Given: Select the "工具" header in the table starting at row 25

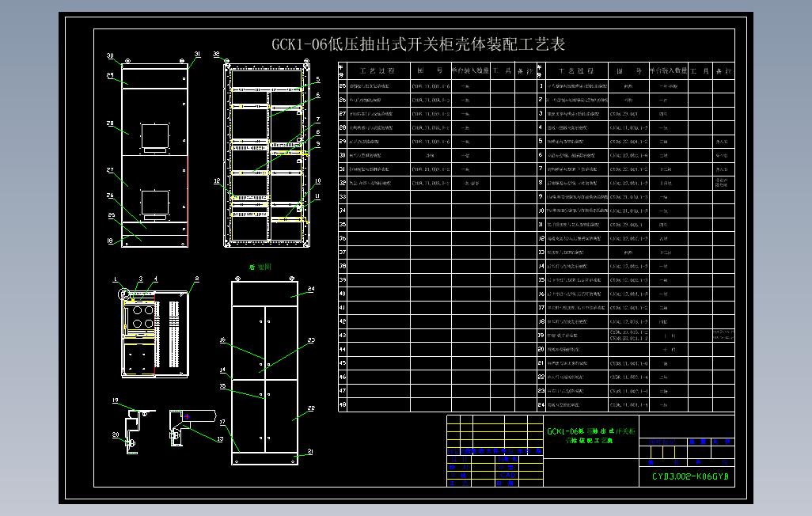Looking at the screenshot, I should [501, 71].
